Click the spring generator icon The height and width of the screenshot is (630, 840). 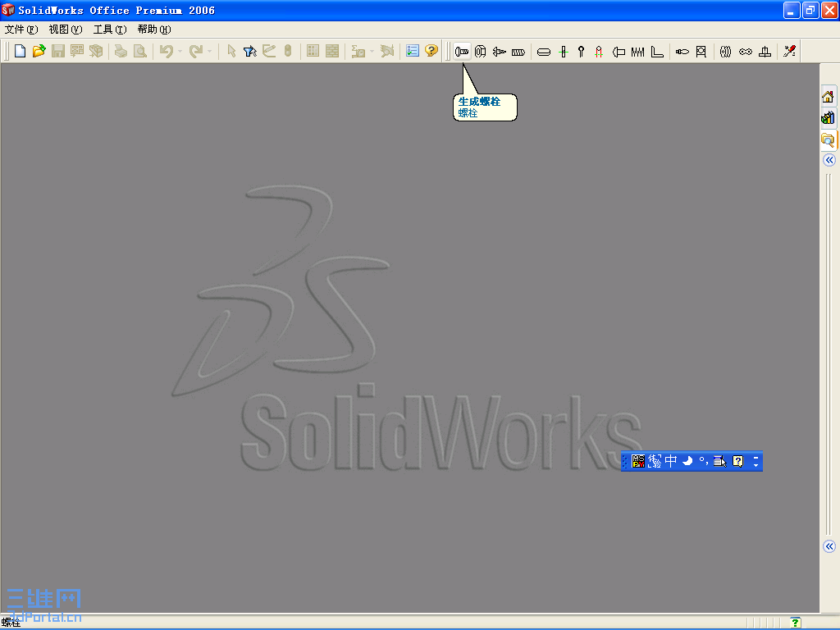pos(637,52)
